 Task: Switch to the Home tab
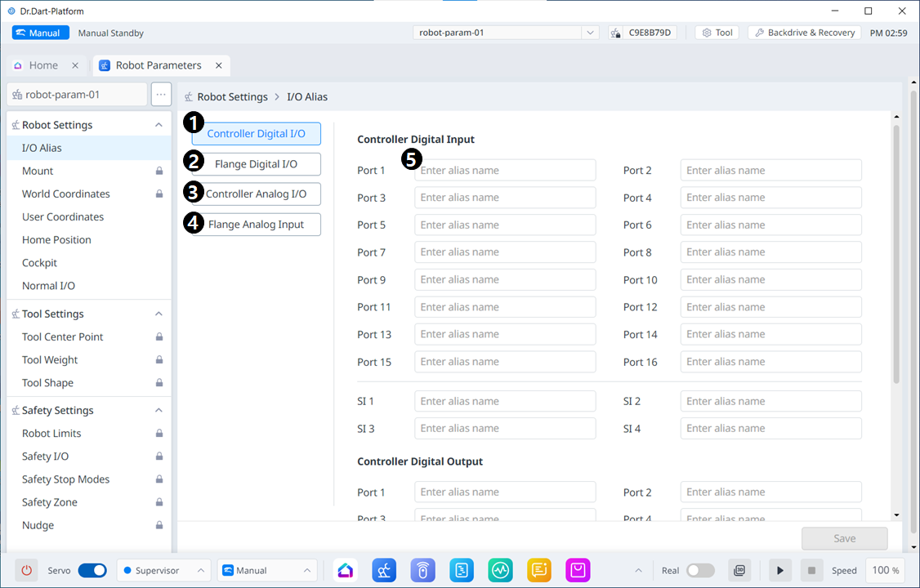pos(43,65)
